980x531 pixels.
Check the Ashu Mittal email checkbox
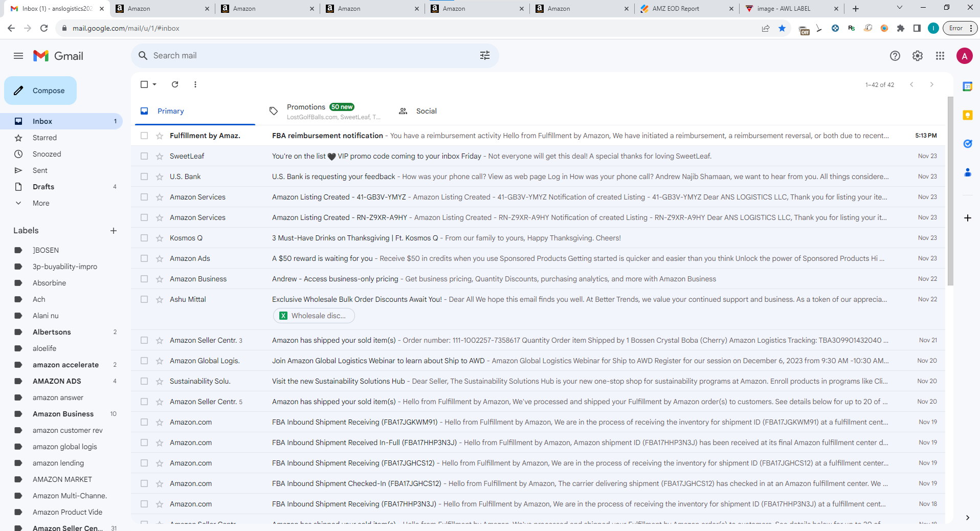coord(144,299)
